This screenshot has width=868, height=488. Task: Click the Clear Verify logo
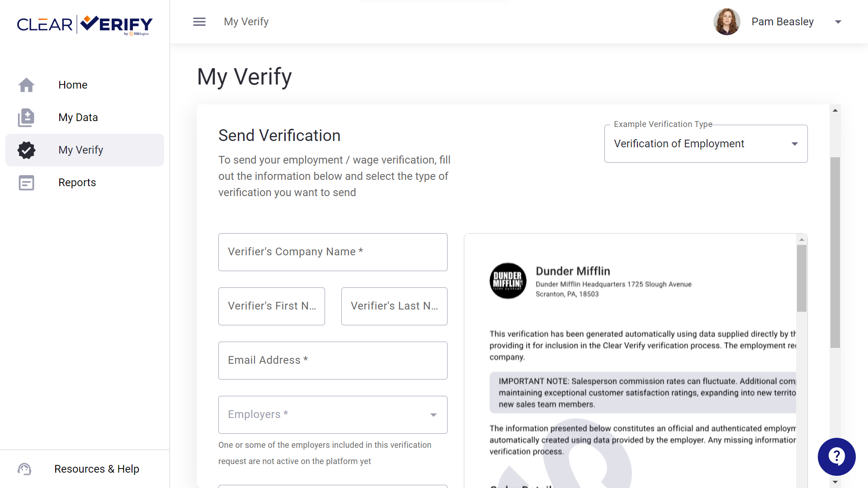coord(85,24)
